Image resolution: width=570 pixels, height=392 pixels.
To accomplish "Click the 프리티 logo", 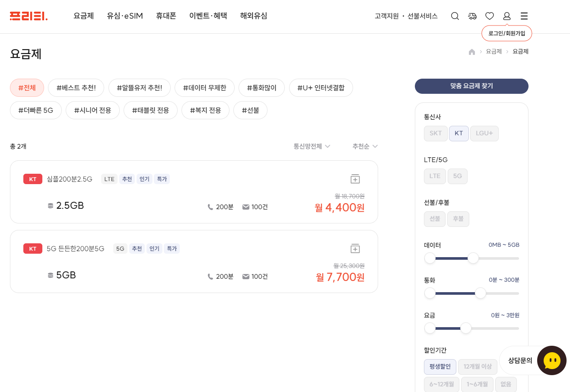I will pyautogui.click(x=28, y=16).
